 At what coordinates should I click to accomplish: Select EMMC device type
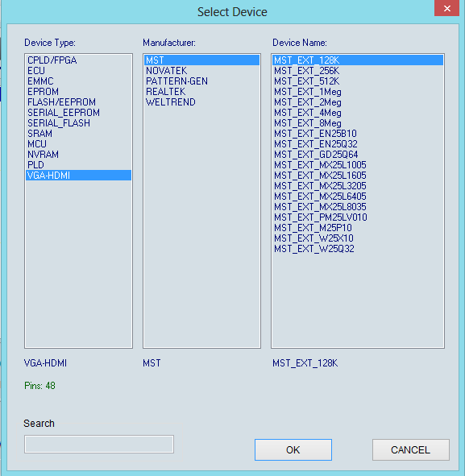coord(78,81)
